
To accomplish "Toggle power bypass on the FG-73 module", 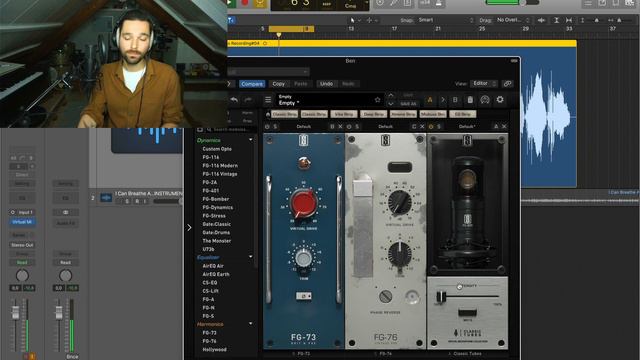I will click(267, 127).
